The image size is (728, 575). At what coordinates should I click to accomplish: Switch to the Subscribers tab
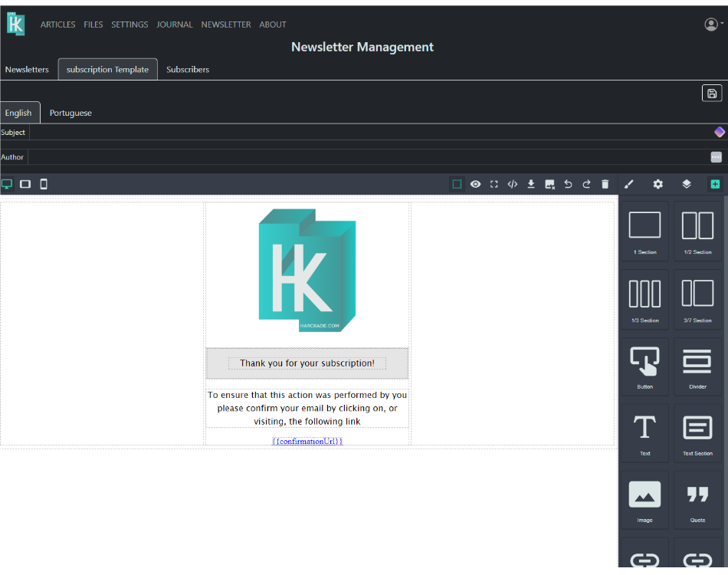tap(188, 69)
